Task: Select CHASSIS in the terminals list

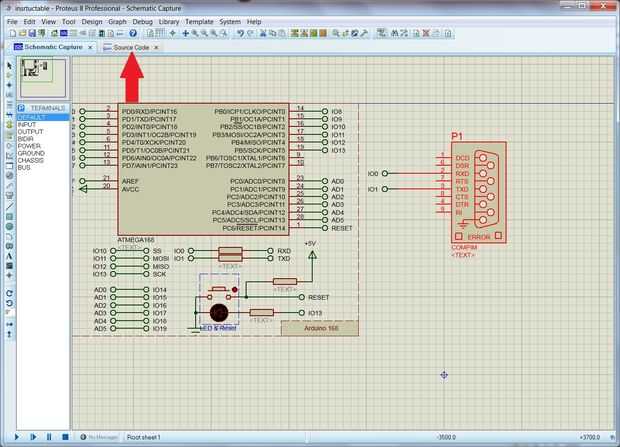Action: tap(43, 160)
